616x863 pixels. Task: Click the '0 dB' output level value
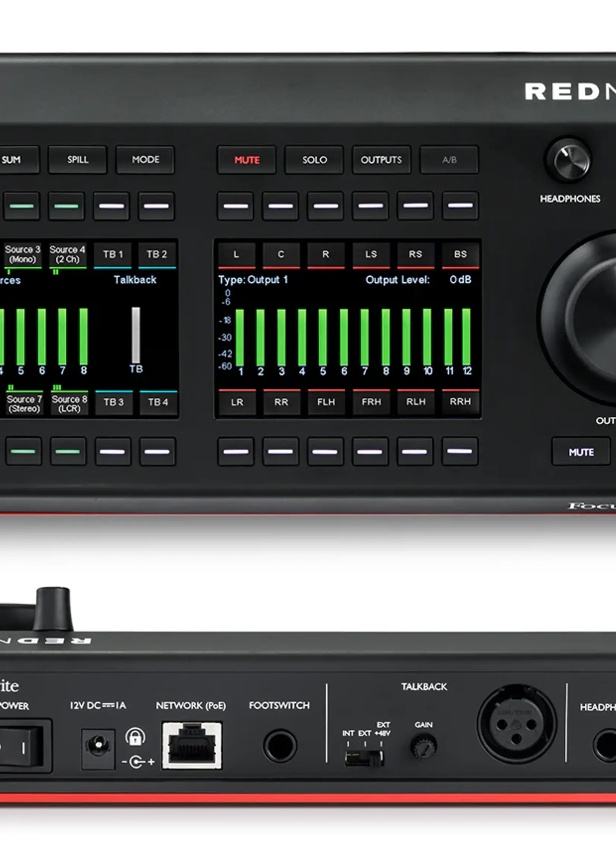[461, 280]
